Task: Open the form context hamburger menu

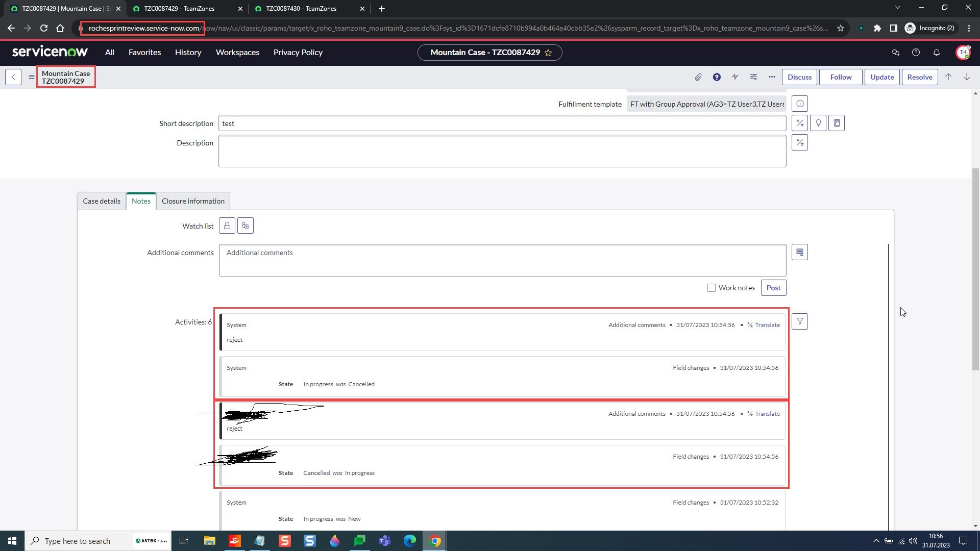Action: (x=31, y=77)
